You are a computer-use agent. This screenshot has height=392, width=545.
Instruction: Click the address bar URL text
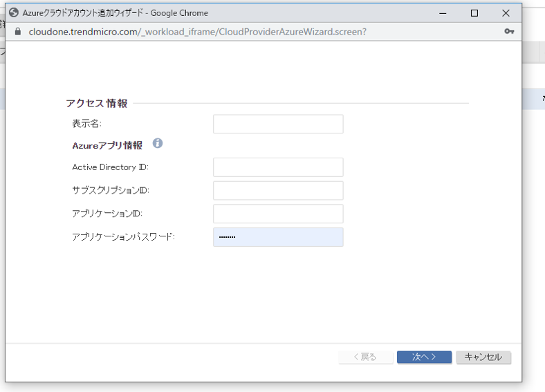pyautogui.click(x=197, y=32)
